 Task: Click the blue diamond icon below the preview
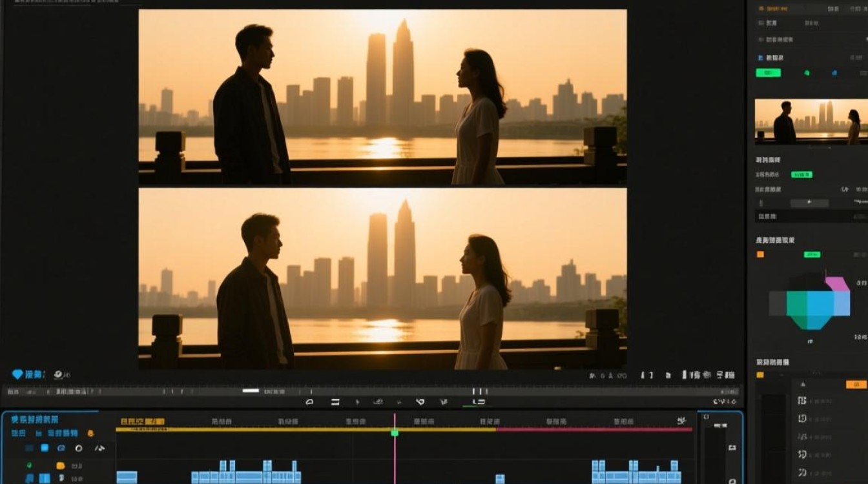click(17, 374)
